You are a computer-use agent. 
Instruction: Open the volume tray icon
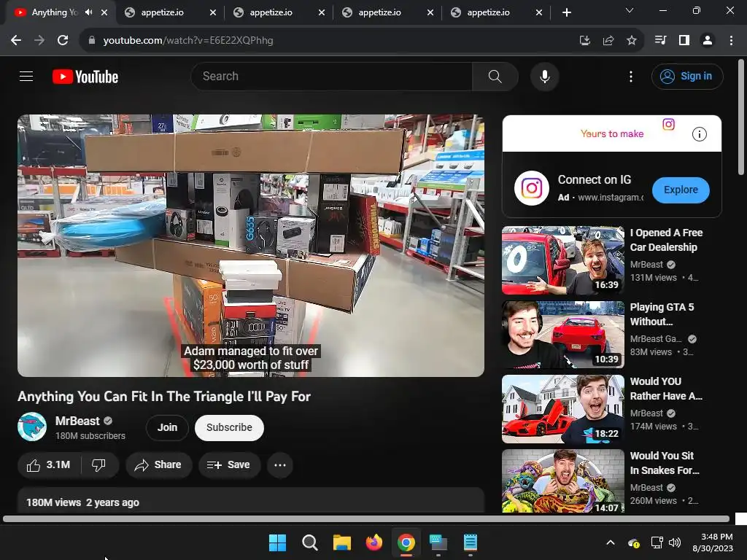674,542
